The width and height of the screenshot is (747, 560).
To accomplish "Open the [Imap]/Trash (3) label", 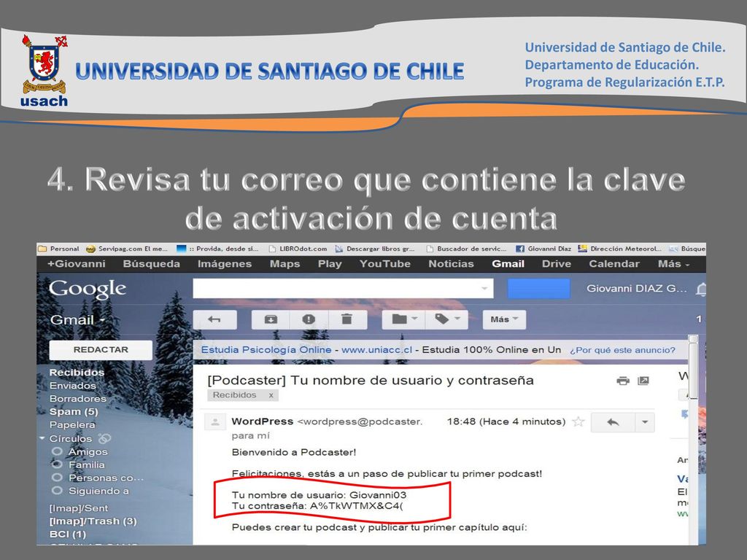I will 93,521.
